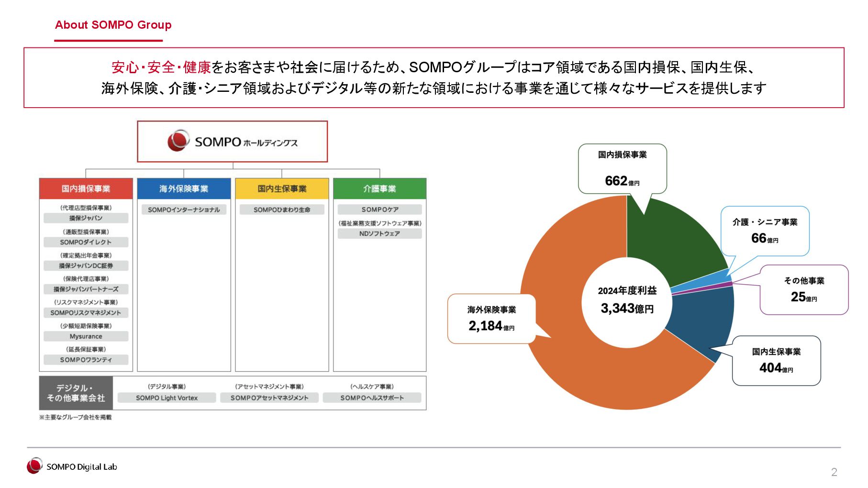Viewport: 868px width, 488px height.
Task: Click the SOMPOひまわり生命 box
Action: [282, 210]
